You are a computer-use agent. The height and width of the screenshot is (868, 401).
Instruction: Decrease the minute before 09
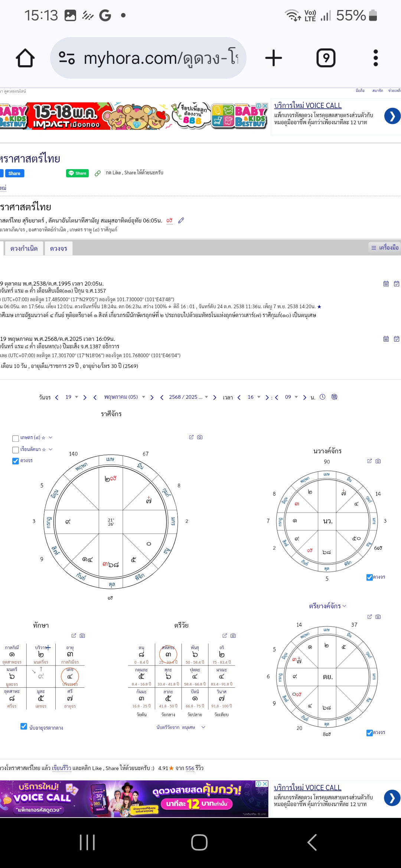coord(277,397)
